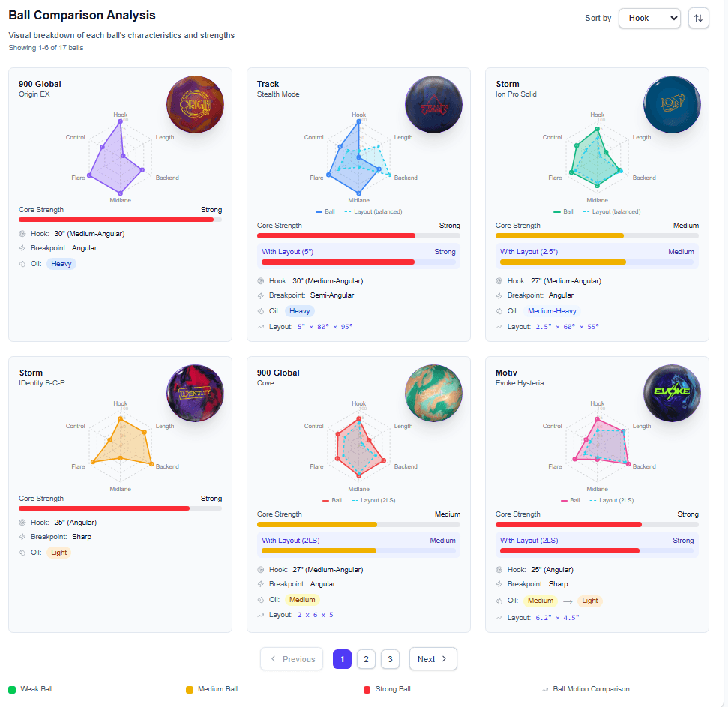Click the breakpoint bolt icon on IDentity B-C-P
The width and height of the screenshot is (728, 707).
(22, 537)
